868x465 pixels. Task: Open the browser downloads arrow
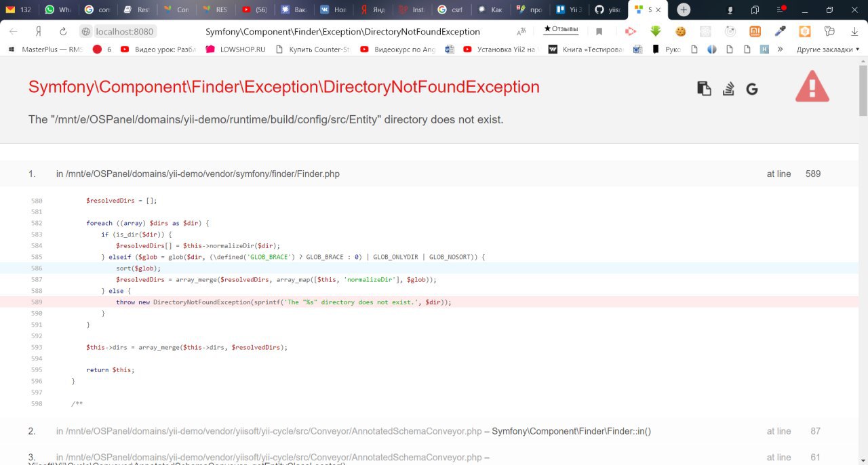tap(854, 31)
